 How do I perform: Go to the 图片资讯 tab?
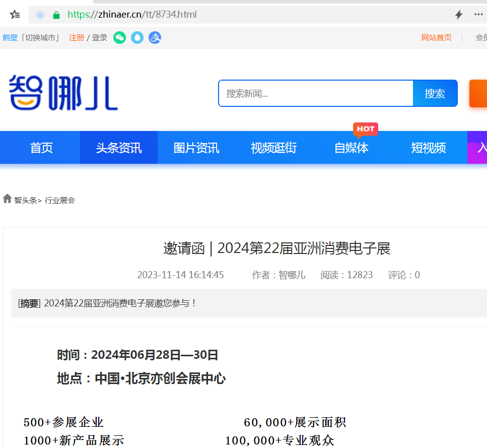[x=196, y=148]
